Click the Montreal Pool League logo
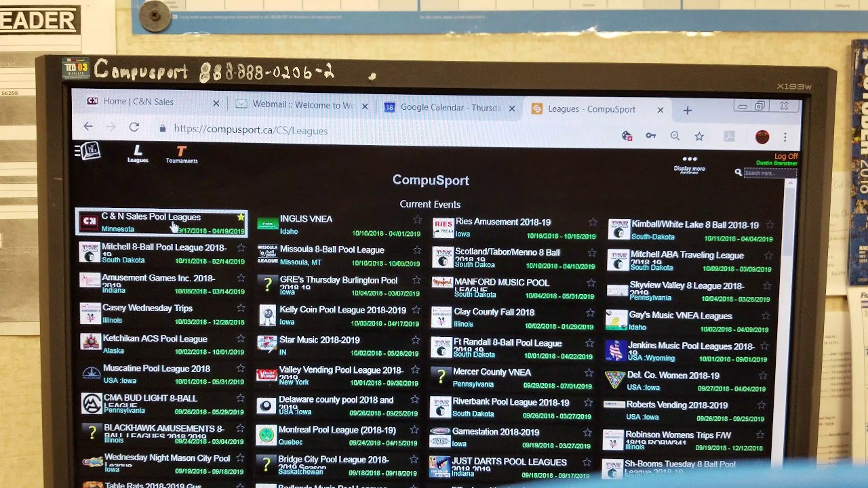The image size is (868, 488). [266, 434]
